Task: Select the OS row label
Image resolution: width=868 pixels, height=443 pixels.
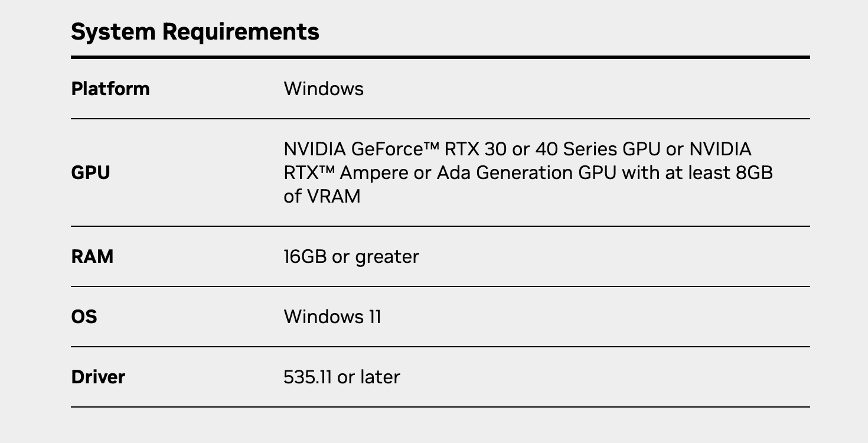Action: click(x=84, y=317)
